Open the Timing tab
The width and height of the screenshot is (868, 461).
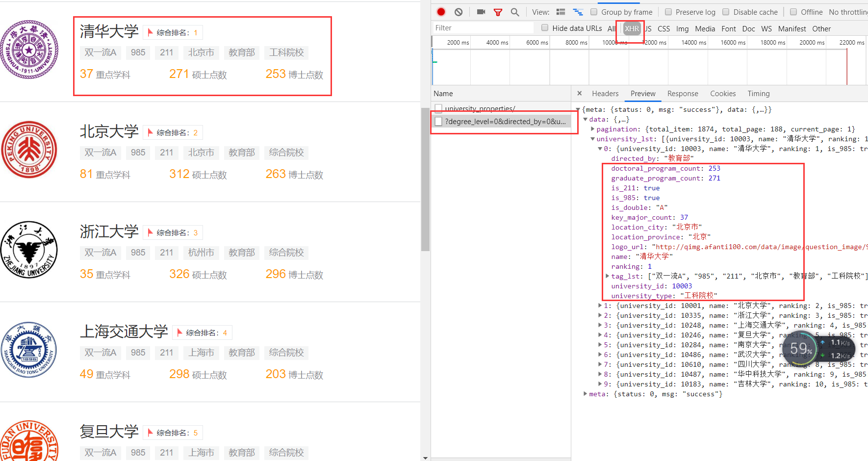pos(759,94)
